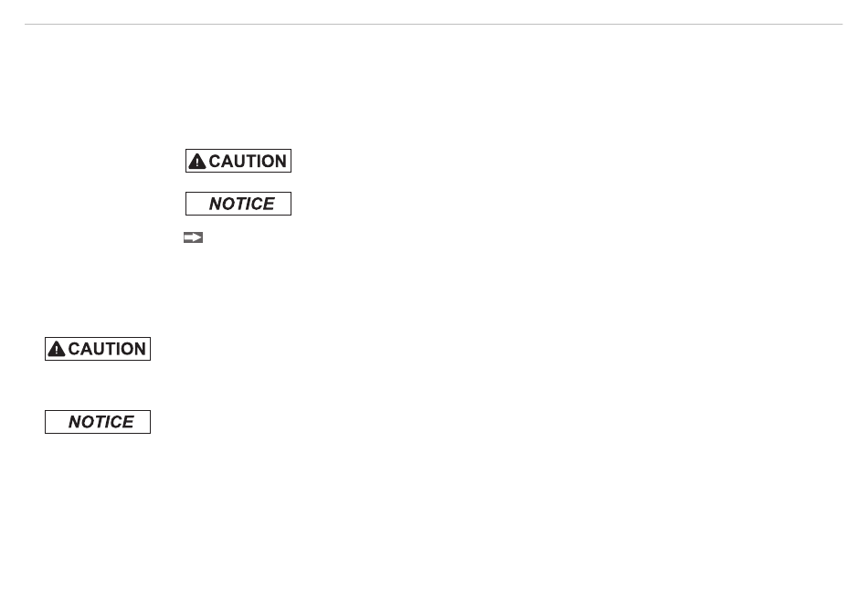Image resolution: width=868 pixels, height=600 pixels.
Task: Click the left-margin NOTICE box
Action: coord(98,422)
